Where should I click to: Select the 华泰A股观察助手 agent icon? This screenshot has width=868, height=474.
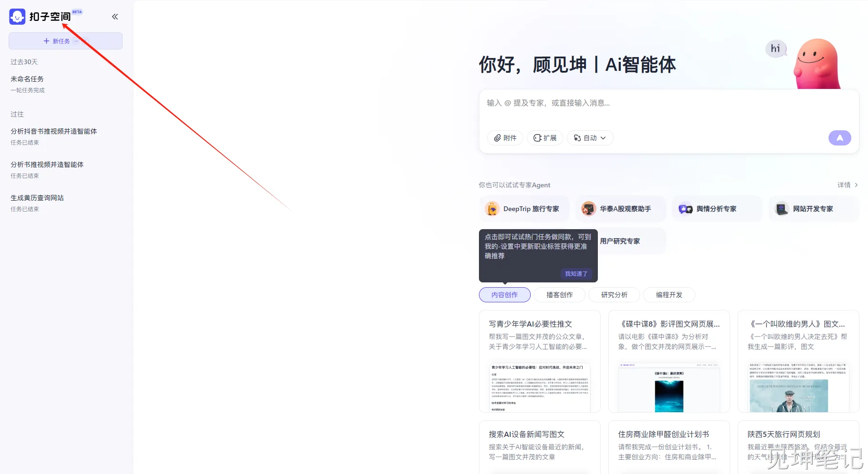click(x=588, y=209)
